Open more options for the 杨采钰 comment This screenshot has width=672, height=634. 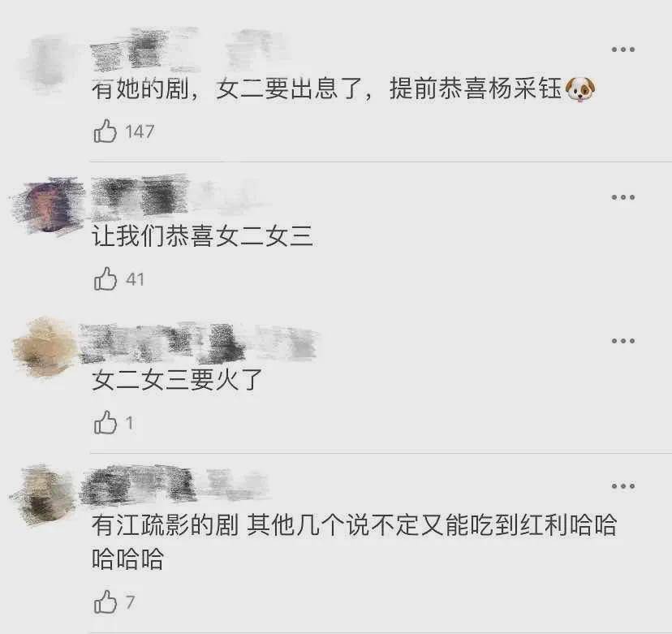pos(622,50)
